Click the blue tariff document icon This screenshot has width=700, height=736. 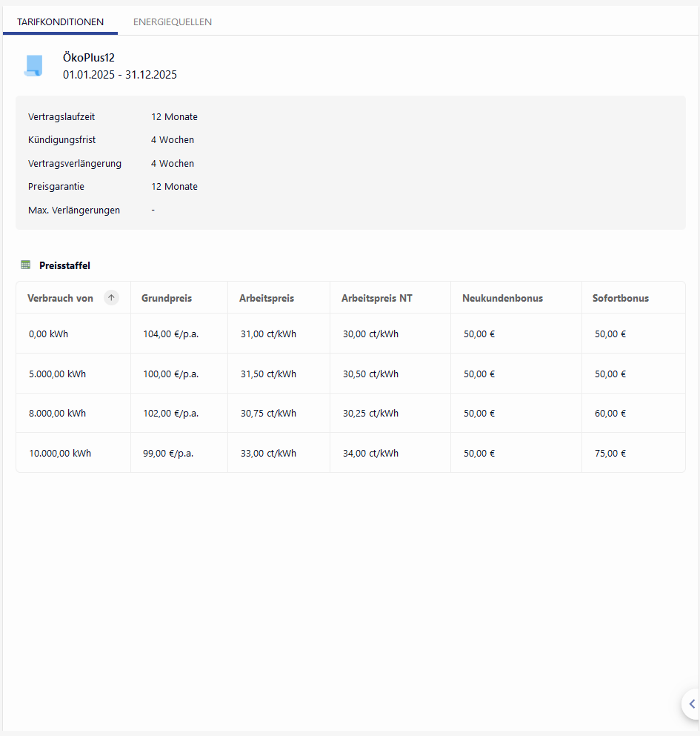click(x=33, y=65)
